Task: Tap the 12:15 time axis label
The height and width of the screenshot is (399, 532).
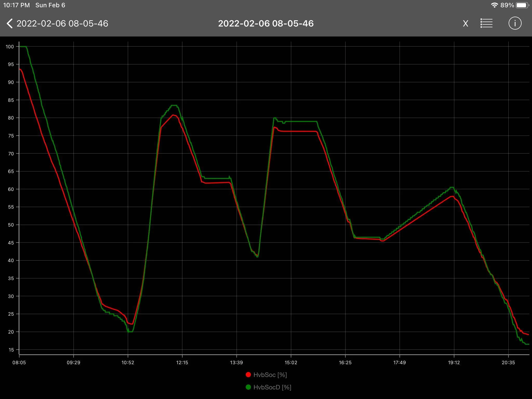Action: click(182, 362)
